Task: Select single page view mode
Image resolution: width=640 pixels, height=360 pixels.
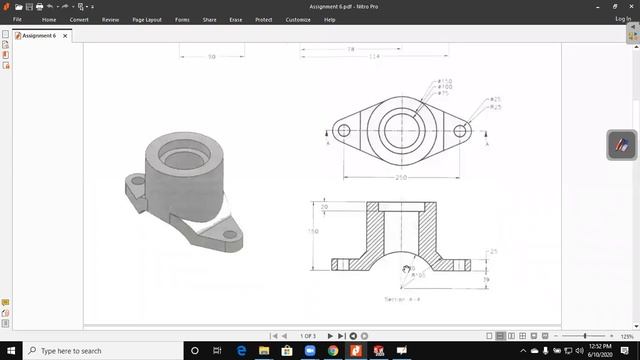Action: click(489, 336)
